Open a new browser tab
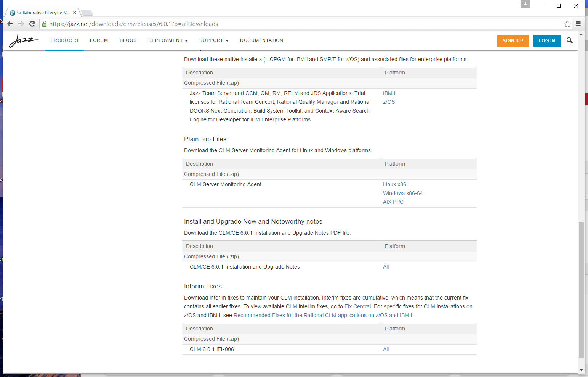 coord(87,13)
